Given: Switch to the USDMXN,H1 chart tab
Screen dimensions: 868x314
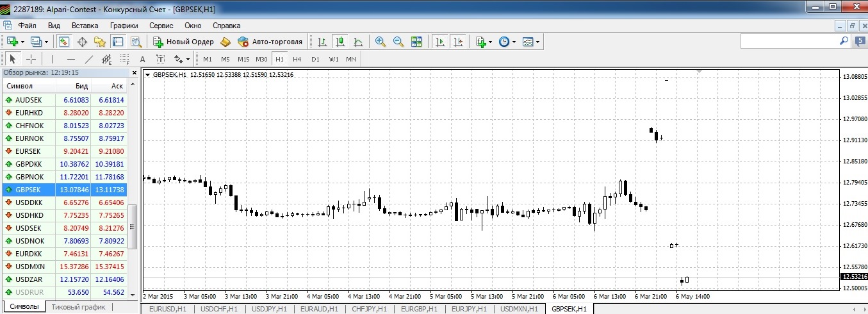Looking at the screenshot, I should (x=519, y=309).
